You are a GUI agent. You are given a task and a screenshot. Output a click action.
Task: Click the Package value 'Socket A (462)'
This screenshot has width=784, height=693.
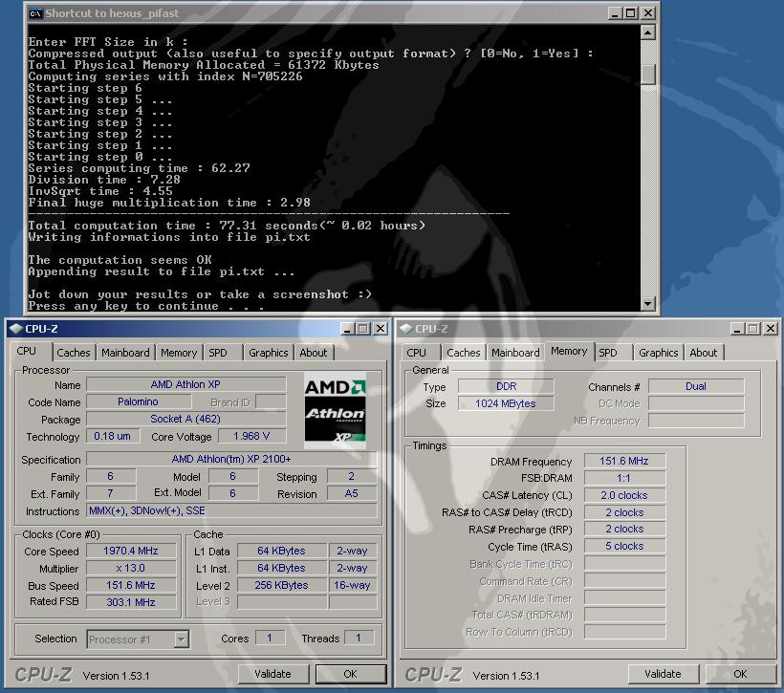click(186, 419)
